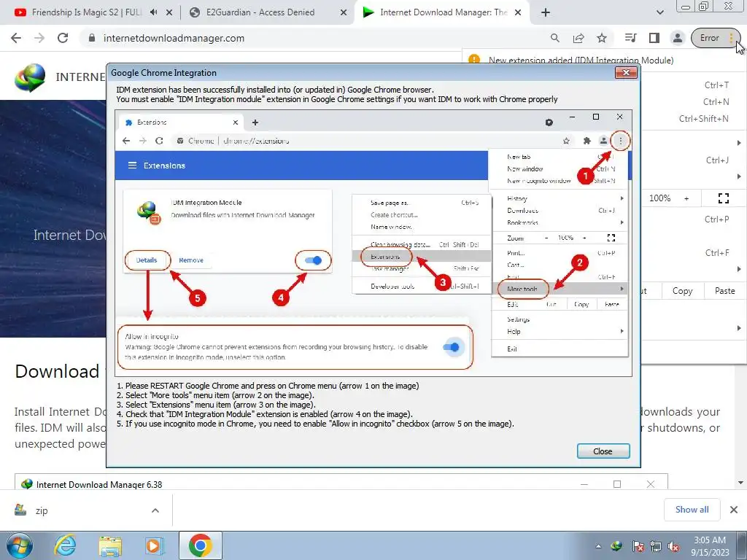Image resolution: width=747 pixels, height=560 pixels.
Task: Click the Paste item in Chrome menu
Action: 724,291
